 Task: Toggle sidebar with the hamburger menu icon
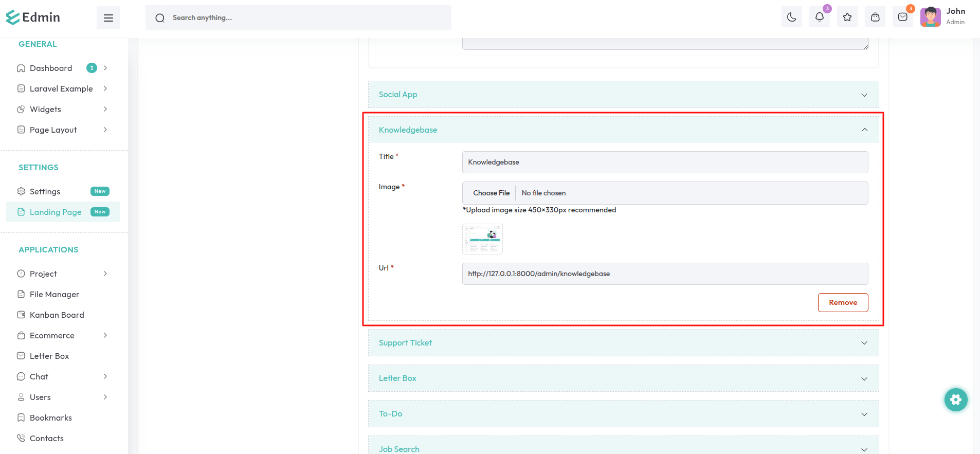(108, 18)
